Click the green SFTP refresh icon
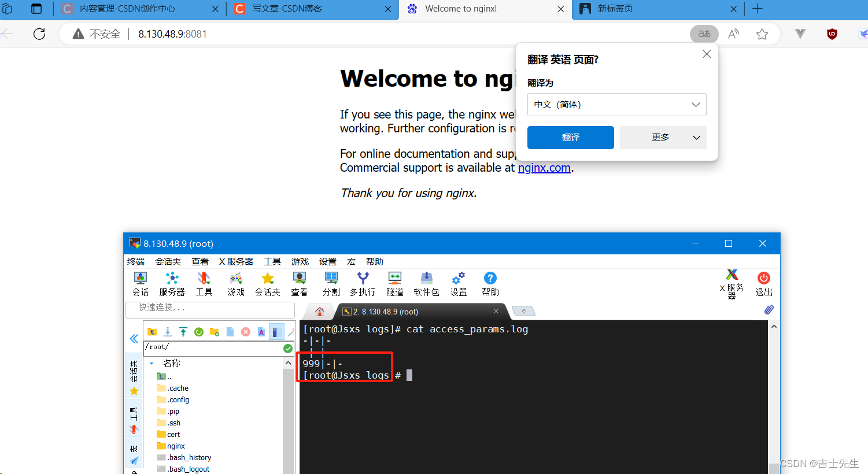868x474 pixels. click(x=199, y=332)
